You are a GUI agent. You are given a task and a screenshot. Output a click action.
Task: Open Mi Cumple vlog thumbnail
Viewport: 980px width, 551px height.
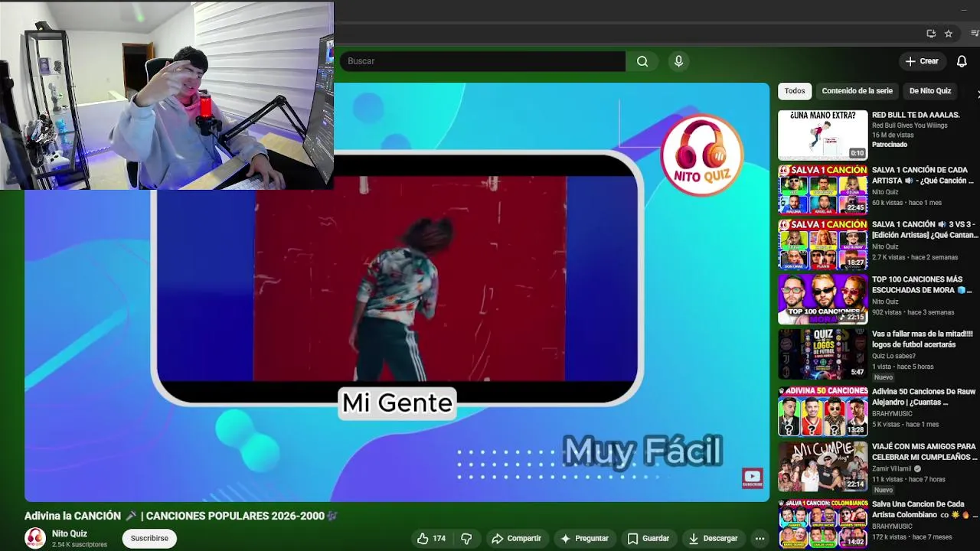point(823,466)
